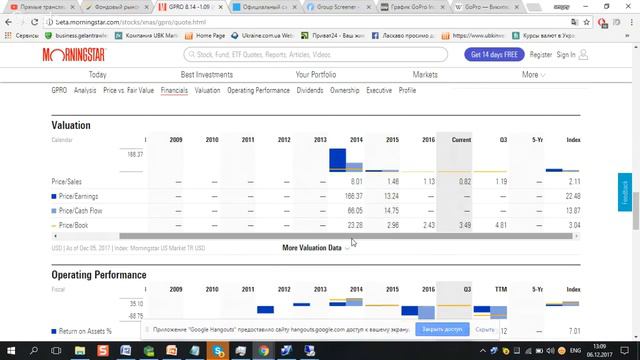Select Operating Performance section tab
This screenshot has width=640, height=360.
[x=258, y=91]
